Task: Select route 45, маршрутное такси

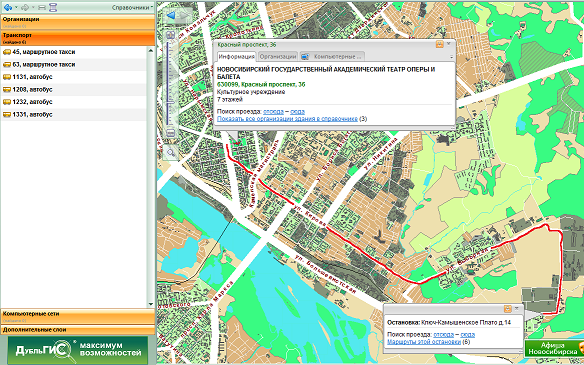Action: click(x=74, y=52)
